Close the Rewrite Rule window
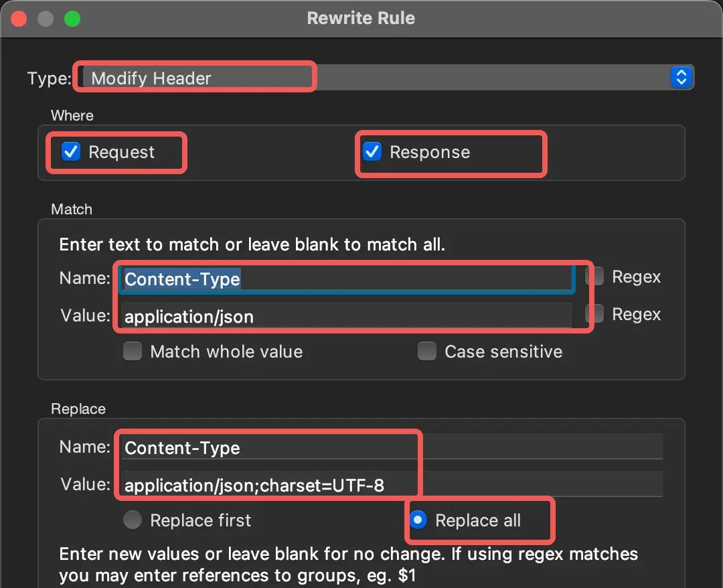The image size is (723, 588). (x=19, y=19)
